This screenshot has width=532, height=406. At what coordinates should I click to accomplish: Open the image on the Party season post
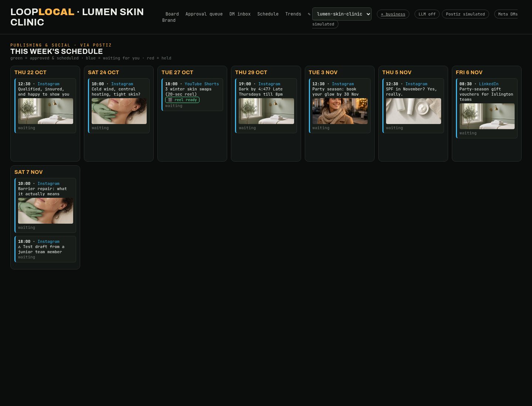(340, 111)
